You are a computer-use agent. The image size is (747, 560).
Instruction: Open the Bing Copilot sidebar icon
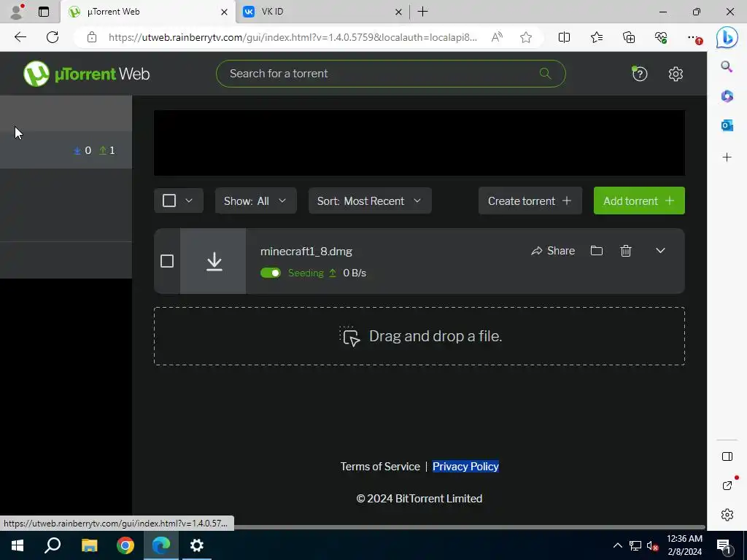tap(727, 37)
